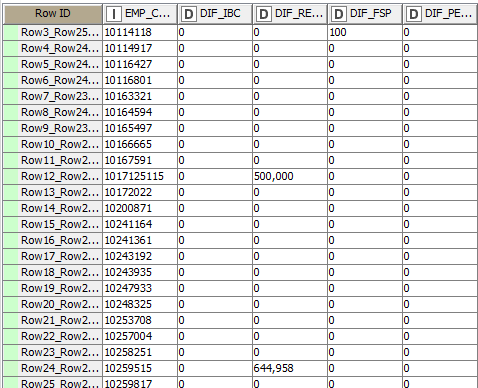
Task: Select the cell with value 644,958
Action: (x=290, y=368)
